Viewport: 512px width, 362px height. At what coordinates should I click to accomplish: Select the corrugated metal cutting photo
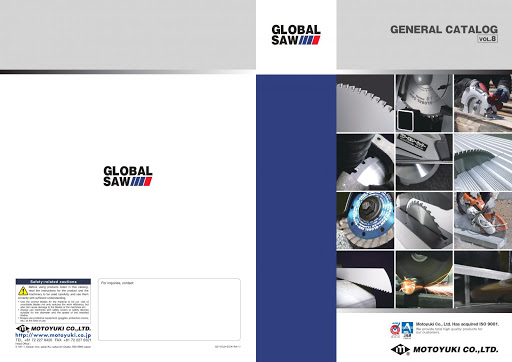[x=483, y=162]
